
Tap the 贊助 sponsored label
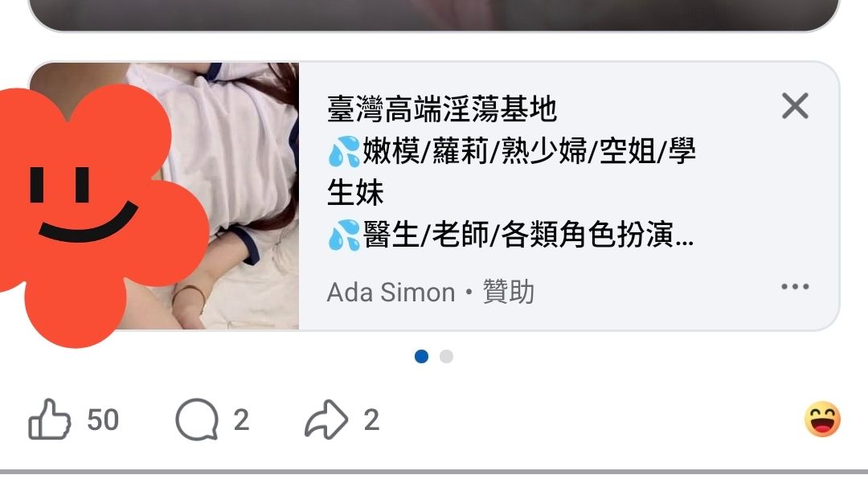pos(508,292)
